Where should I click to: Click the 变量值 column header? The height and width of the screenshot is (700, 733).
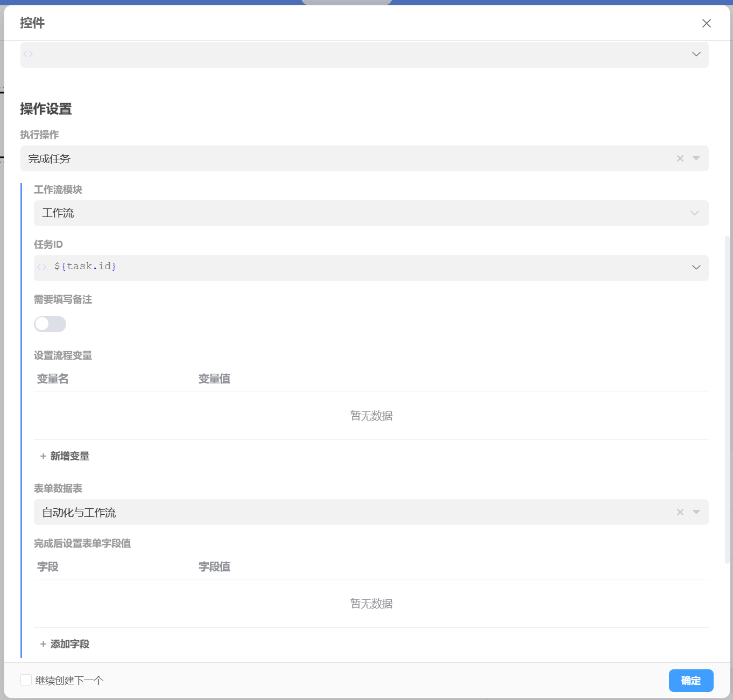click(x=214, y=379)
